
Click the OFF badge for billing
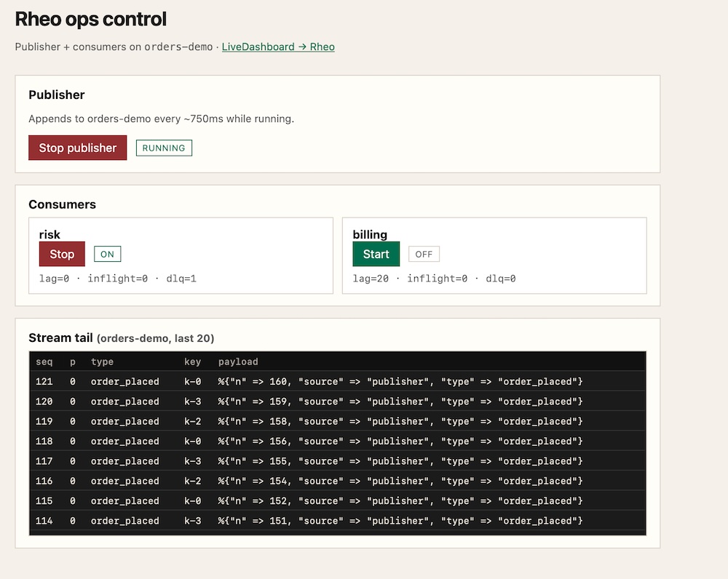(x=424, y=254)
